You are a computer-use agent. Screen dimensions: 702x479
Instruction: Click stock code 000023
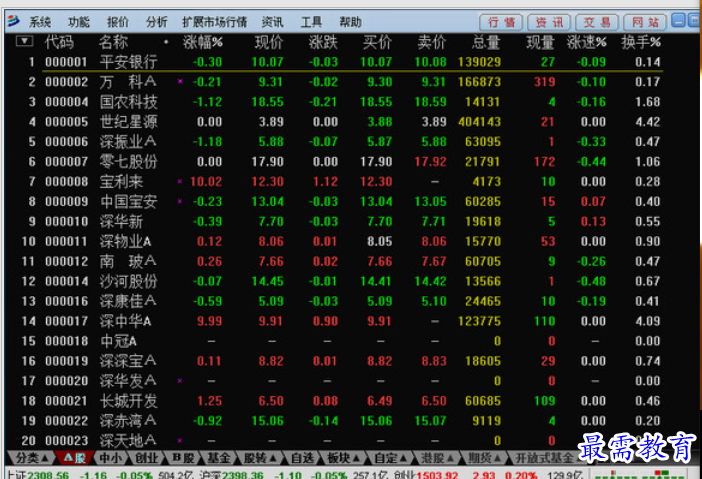coord(67,441)
